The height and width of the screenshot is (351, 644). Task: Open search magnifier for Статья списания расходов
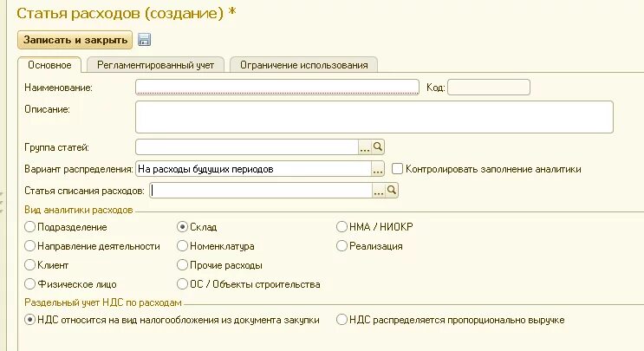point(392,191)
